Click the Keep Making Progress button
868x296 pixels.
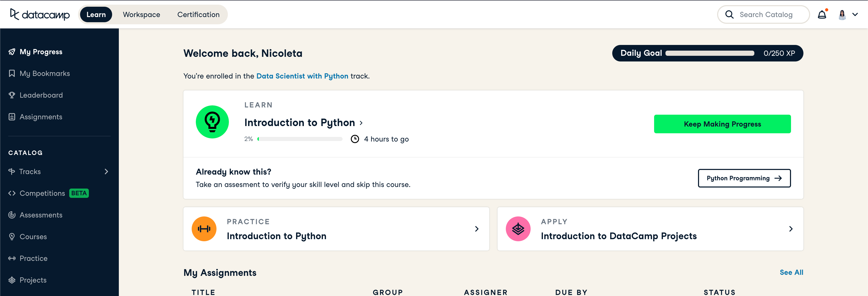(x=722, y=124)
